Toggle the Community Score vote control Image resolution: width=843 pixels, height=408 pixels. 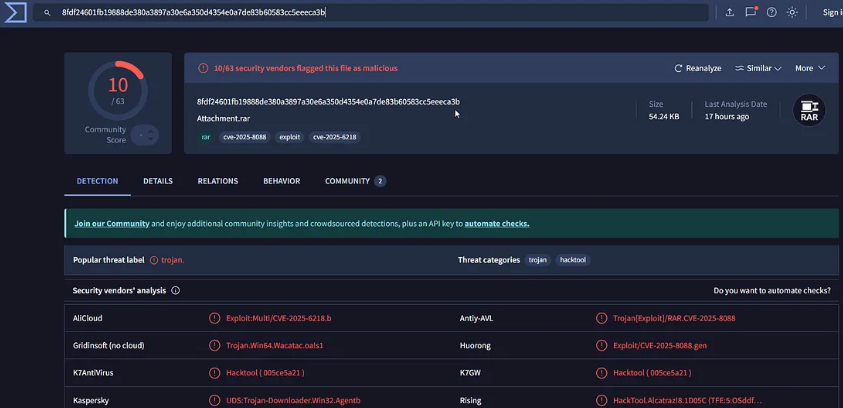[145, 135]
